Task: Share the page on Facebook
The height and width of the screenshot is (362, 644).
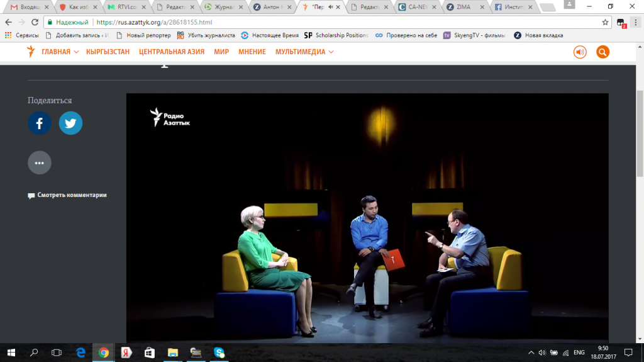Action: tap(39, 123)
